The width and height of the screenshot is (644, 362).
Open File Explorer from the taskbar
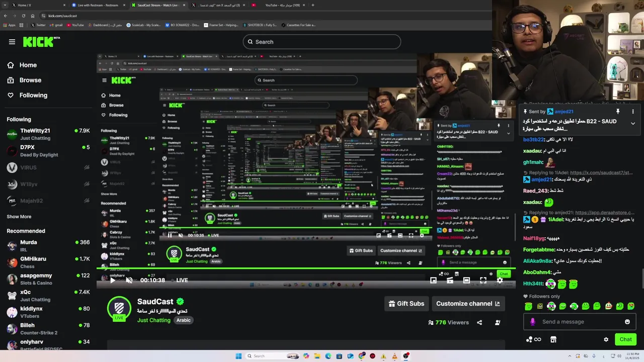pyautogui.click(x=317, y=356)
